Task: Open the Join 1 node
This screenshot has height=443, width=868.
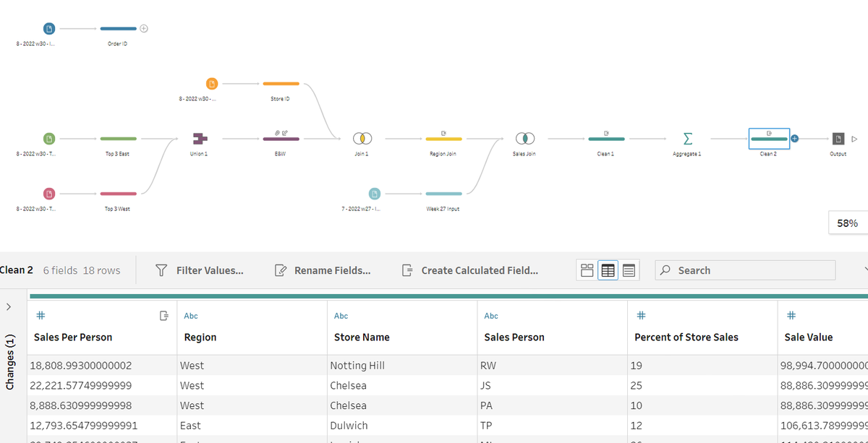Action: 362,137
